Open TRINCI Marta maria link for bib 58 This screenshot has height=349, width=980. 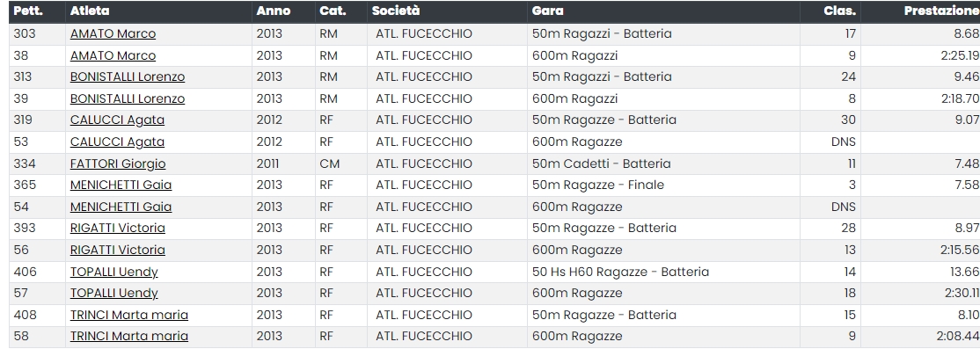tap(129, 336)
